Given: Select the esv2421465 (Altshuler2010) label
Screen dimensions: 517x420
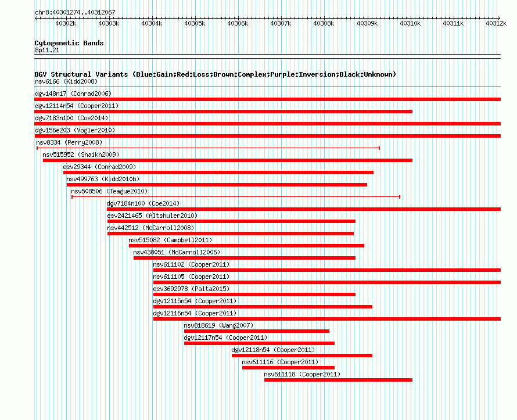Looking at the screenshot, I should (152, 216).
